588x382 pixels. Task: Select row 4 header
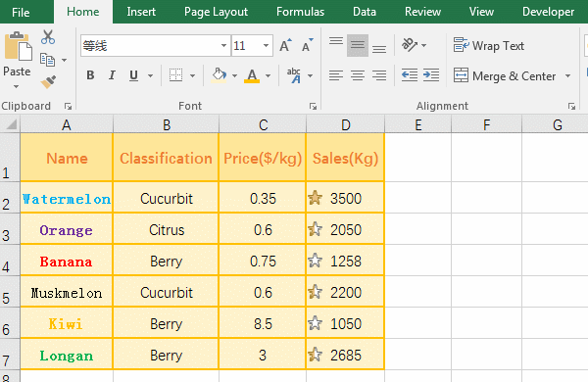coord(10,261)
